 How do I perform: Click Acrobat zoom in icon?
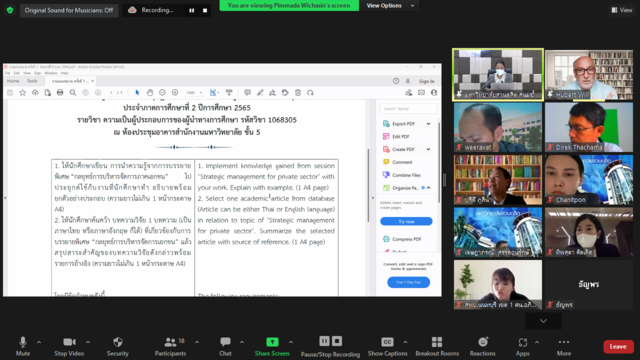click(x=175, y=93)
